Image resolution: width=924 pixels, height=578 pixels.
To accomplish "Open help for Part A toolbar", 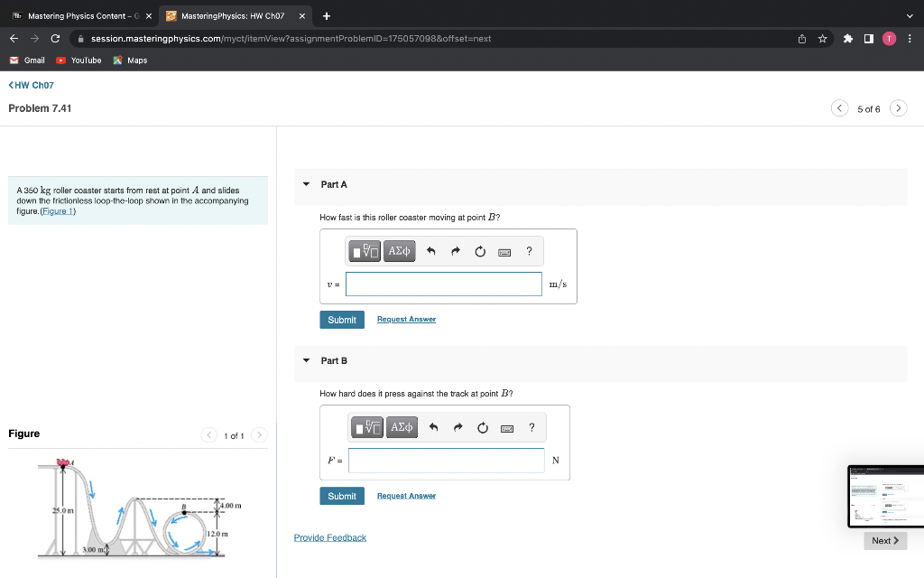I will 529,251.
